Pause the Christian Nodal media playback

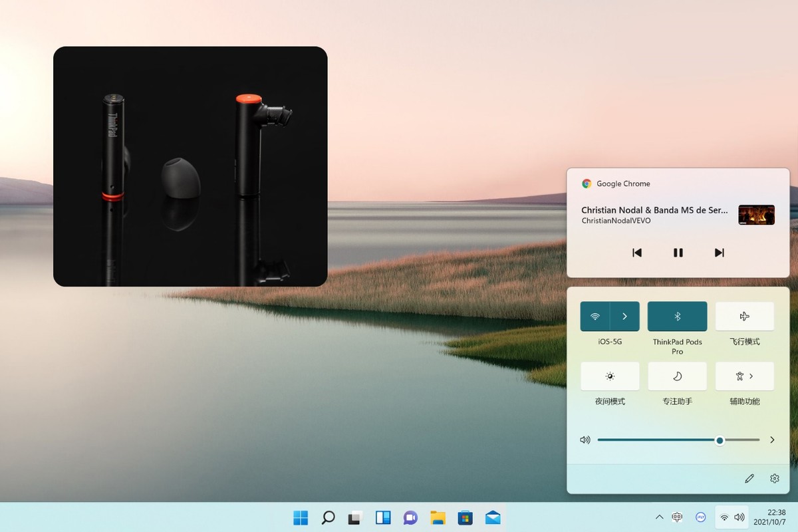(678, 253)
